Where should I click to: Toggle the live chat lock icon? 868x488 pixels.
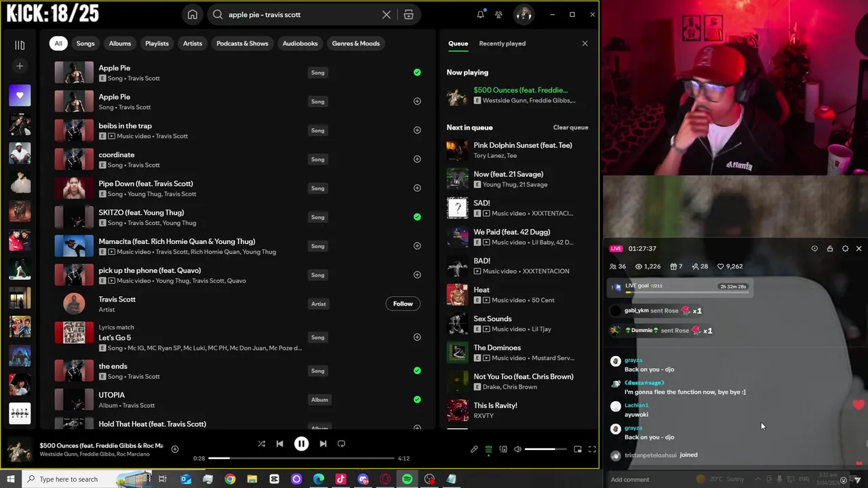click(x=830, y=249)
